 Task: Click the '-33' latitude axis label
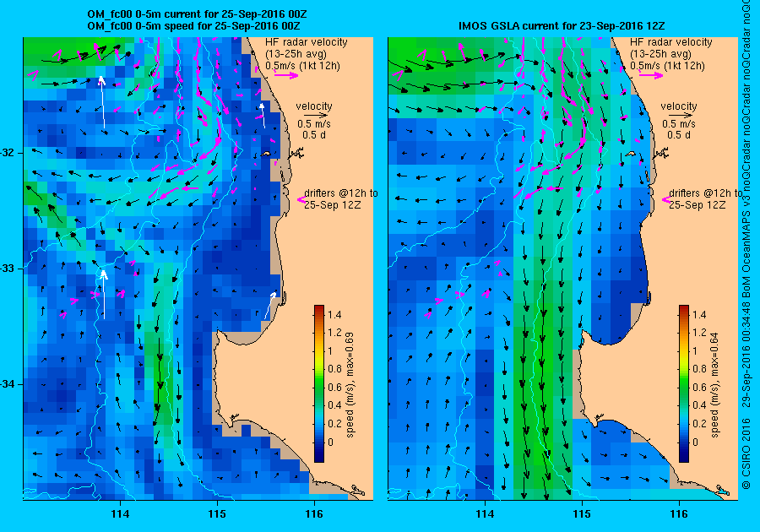(8, 268)
